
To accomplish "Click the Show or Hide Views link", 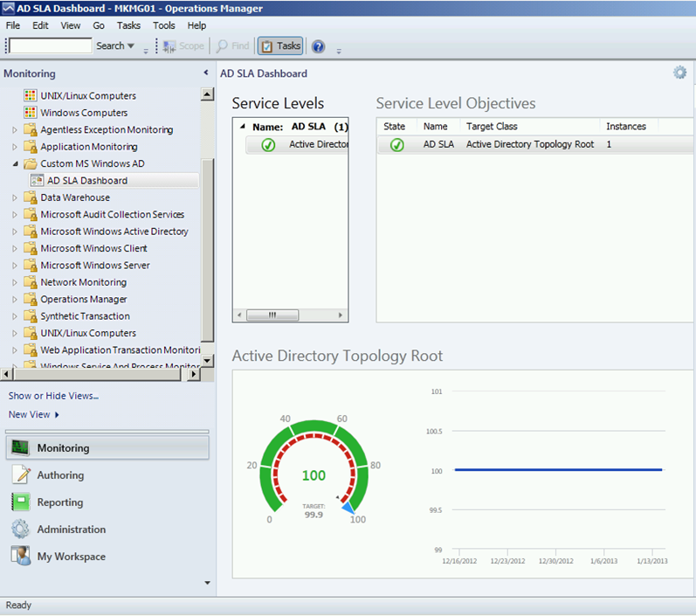I will [x=53, y=396].
